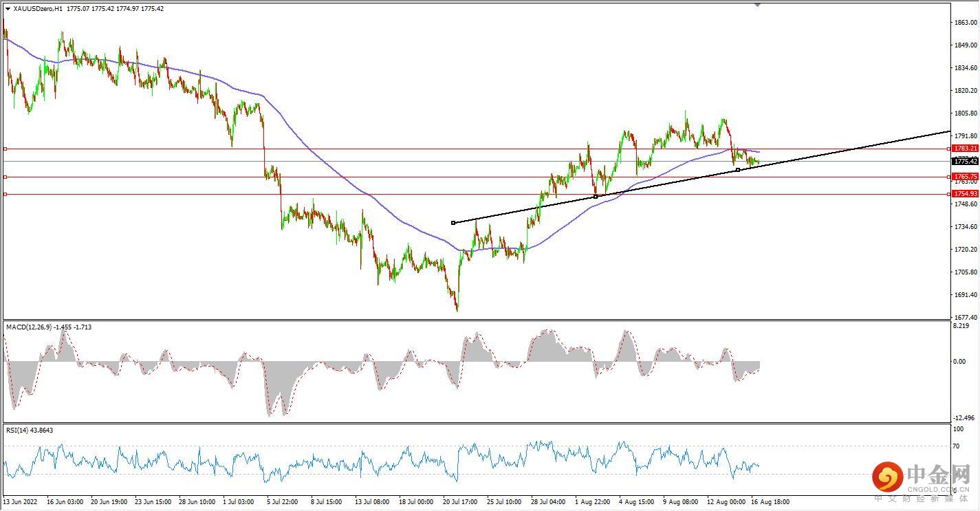Click the 1849.00 price scale value
This screenshot has width=980, height=511.
pos(965,45)
